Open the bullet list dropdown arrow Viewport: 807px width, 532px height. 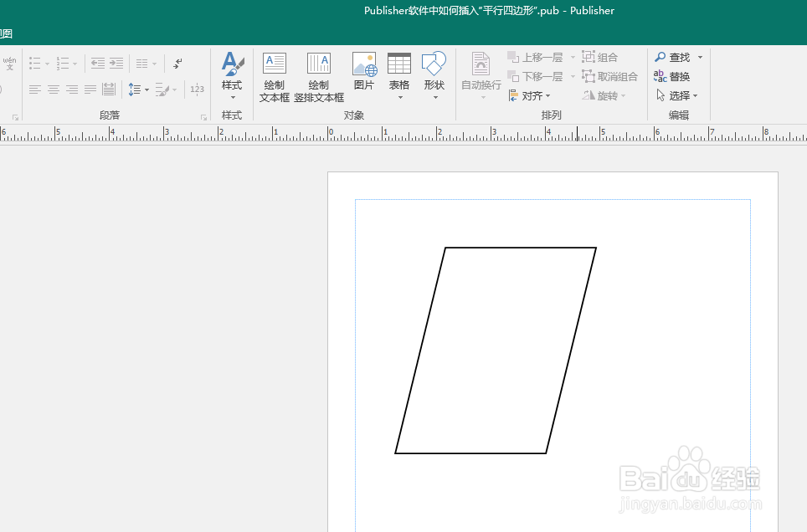pos(47,64)
